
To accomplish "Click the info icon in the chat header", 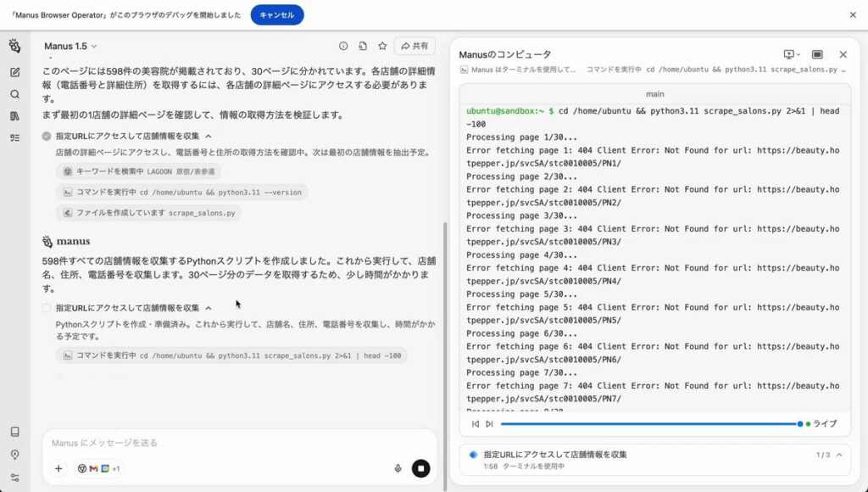I will pos(343,46).
